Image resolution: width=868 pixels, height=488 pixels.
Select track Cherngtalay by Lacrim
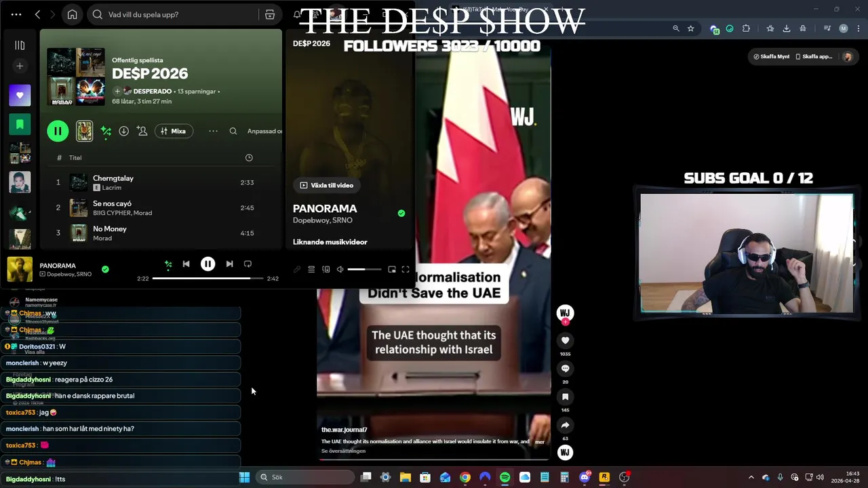161,182
